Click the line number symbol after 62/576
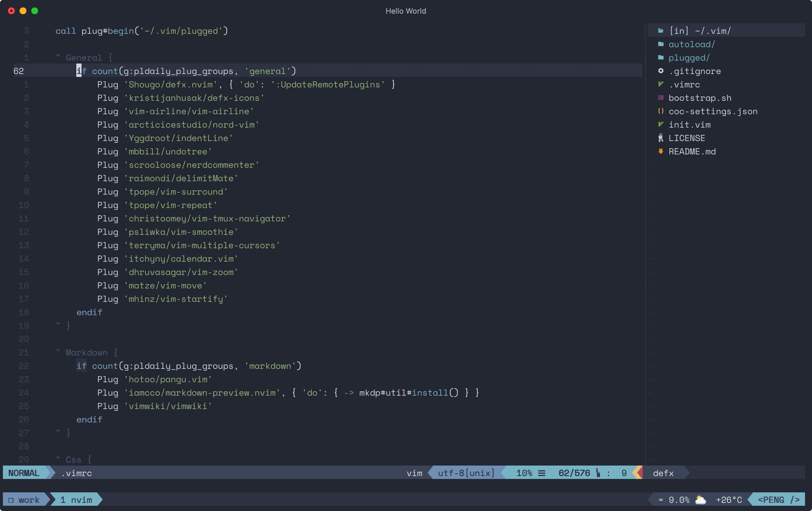 [598, 473]
